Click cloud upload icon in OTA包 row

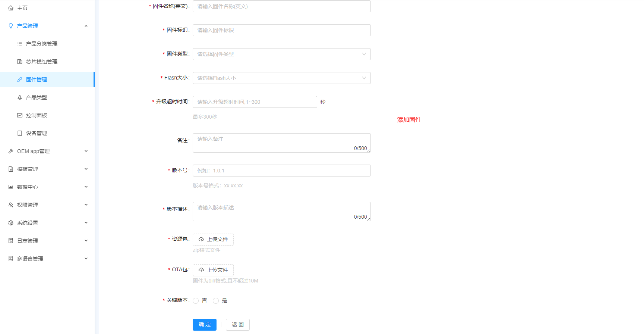click(201, 270)
